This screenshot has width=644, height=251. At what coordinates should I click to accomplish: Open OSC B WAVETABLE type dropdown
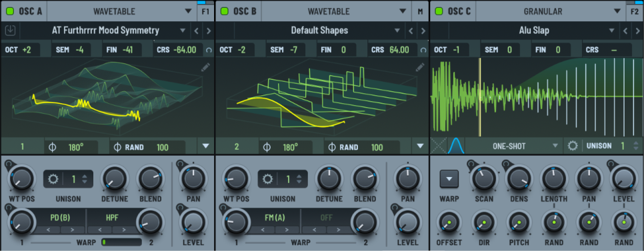337,11
